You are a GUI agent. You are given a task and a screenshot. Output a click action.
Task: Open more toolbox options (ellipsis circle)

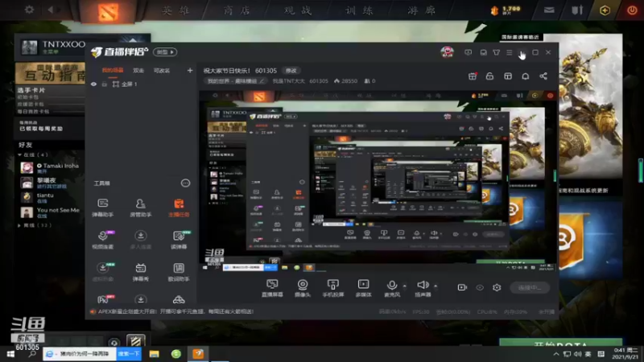tap(186, 183)
